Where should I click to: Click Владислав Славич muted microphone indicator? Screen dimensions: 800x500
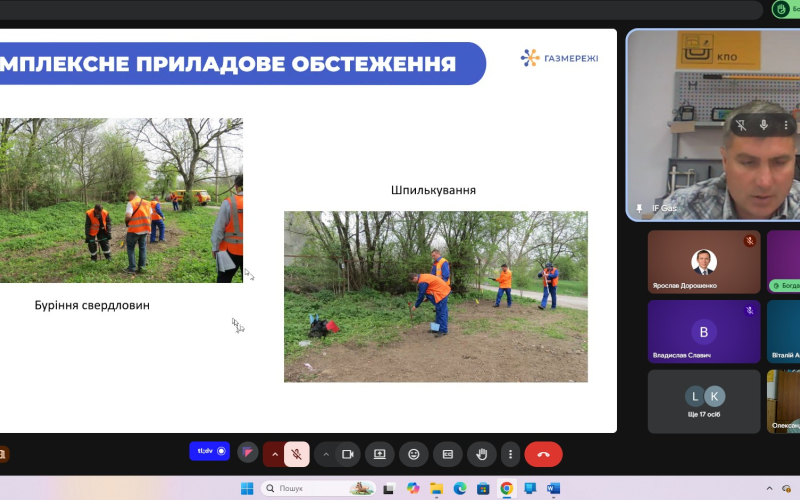749,310
